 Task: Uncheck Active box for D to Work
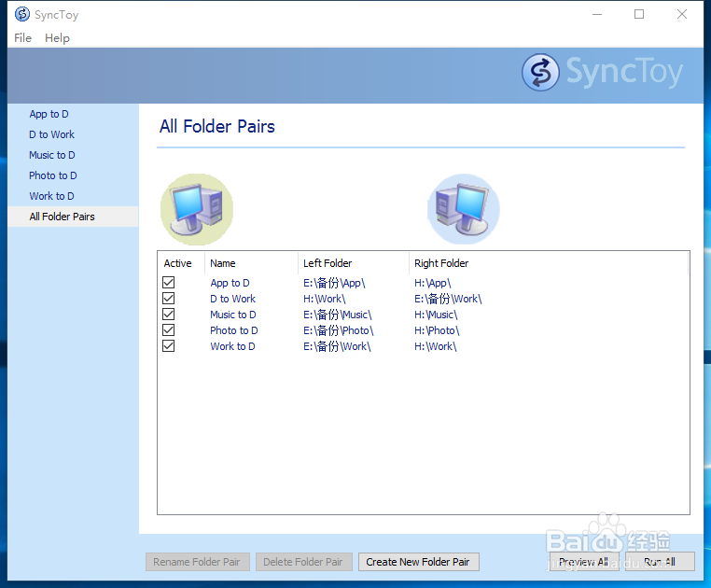168,298
